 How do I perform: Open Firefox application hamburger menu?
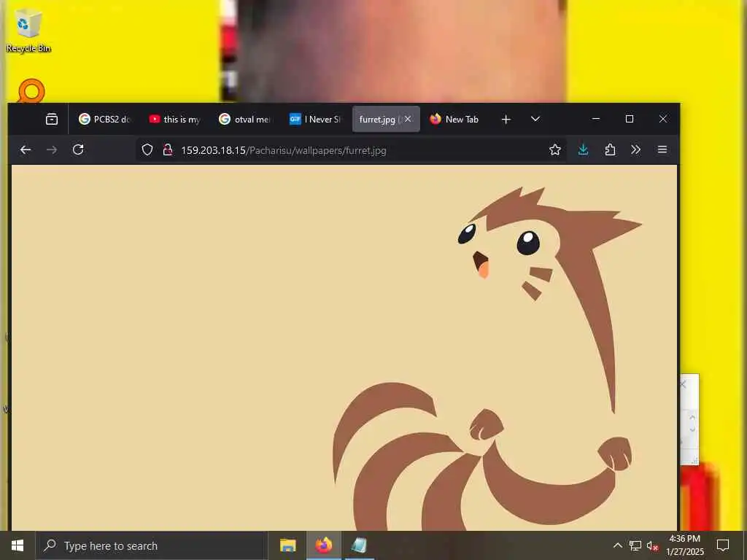pyautogui.click(x=662, y=150)
